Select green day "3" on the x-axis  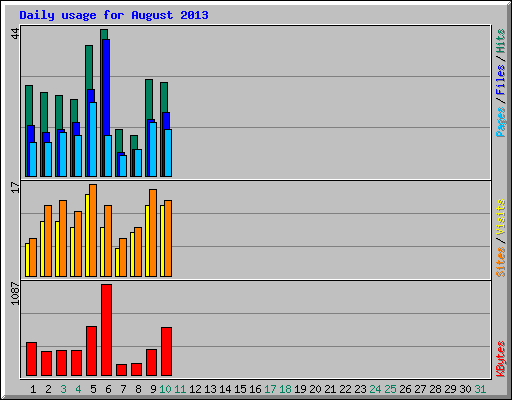point(63,389)
